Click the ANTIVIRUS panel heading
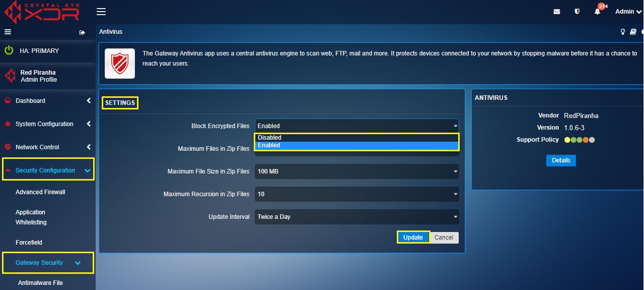Image resolution: width=644 pixels, height=290 pixels. pyautogui.click(x=491, y=98)
